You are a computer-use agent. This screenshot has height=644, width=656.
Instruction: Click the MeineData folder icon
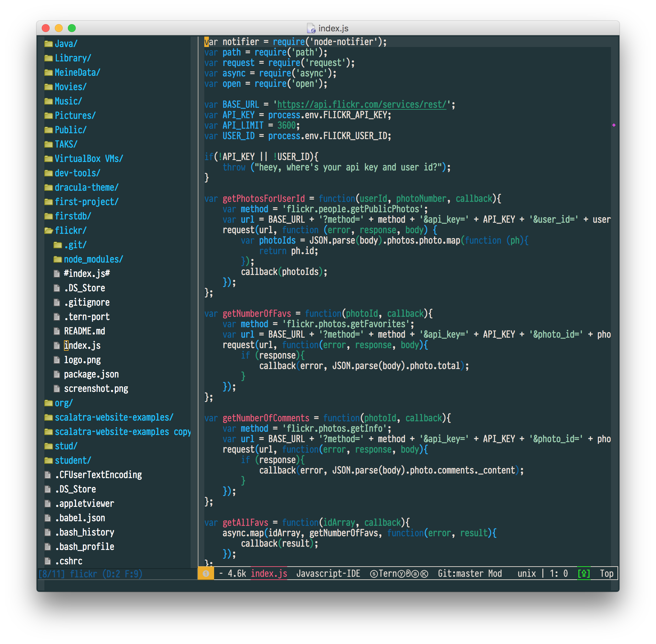[x=49, y=73]
